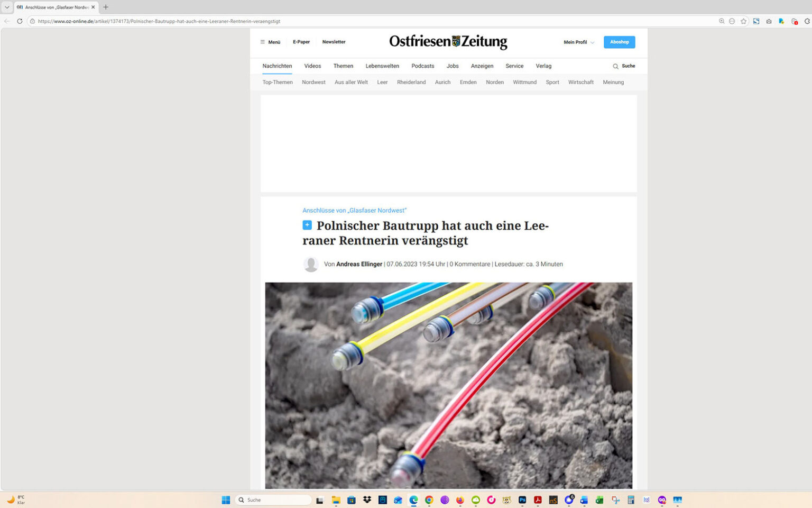Click the zoom magnifier in the address bar

pos(722,21)
